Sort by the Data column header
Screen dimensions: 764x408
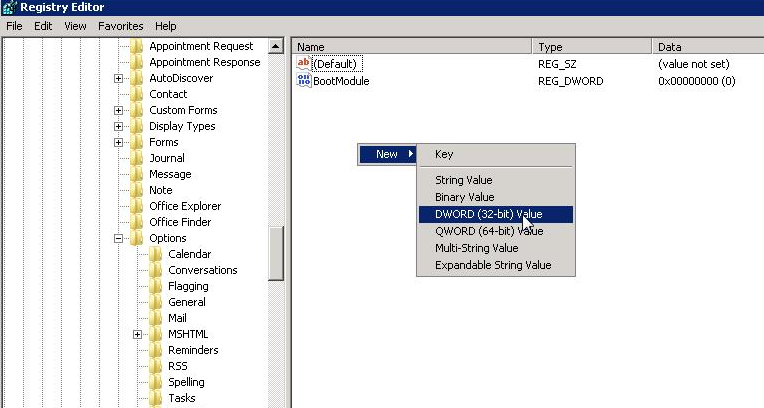pyautogui.click(x=708, y=47)
